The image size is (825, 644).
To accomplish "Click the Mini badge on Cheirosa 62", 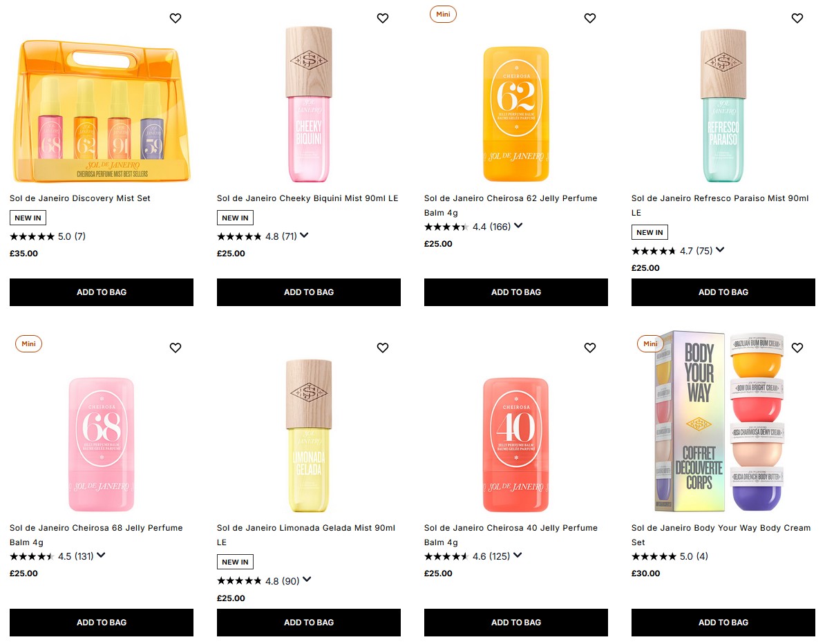I will tap(443, 14).
